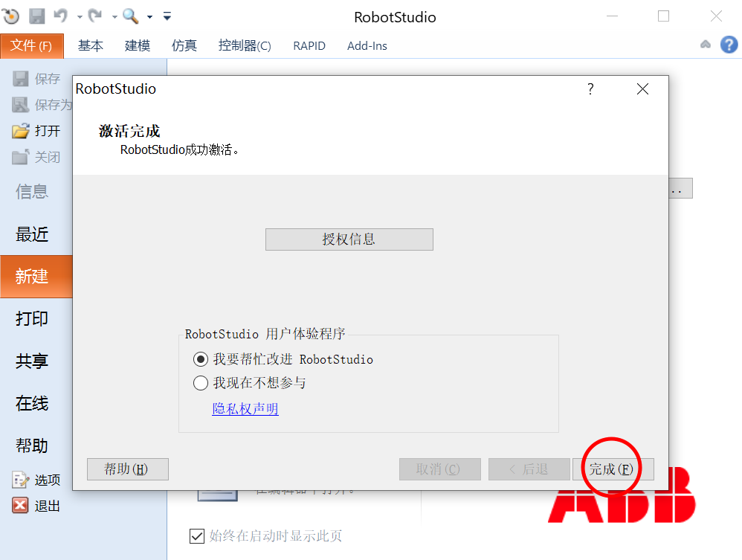Select 信息 in the file sidebar
Screen dimensions: 742x560
pyautogui.click(x=32, y=192)
